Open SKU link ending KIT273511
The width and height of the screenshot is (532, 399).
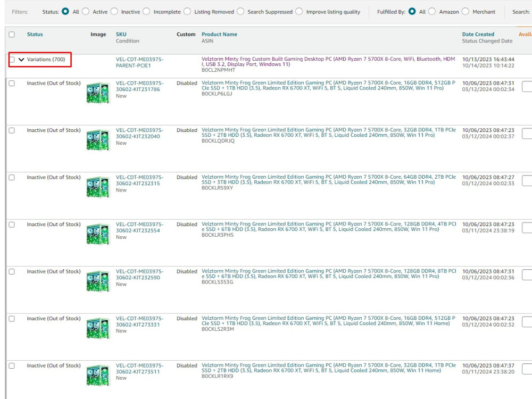click(x=139, y=369)
